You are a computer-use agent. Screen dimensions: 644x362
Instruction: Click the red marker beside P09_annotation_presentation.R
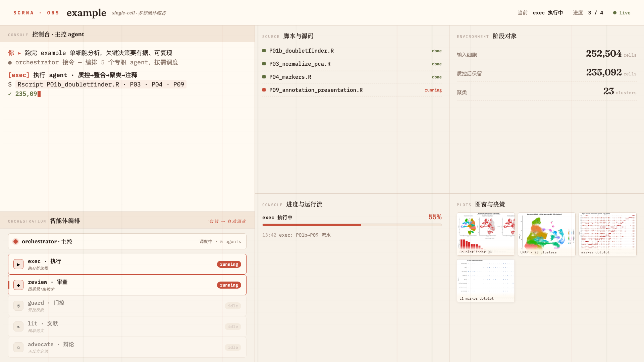tap(264, 90)
